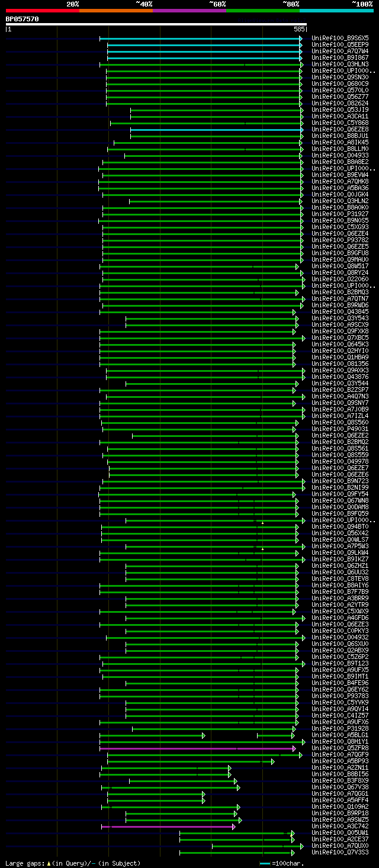Select hit label UniRef100_A7QUX0

pos(340,846)
